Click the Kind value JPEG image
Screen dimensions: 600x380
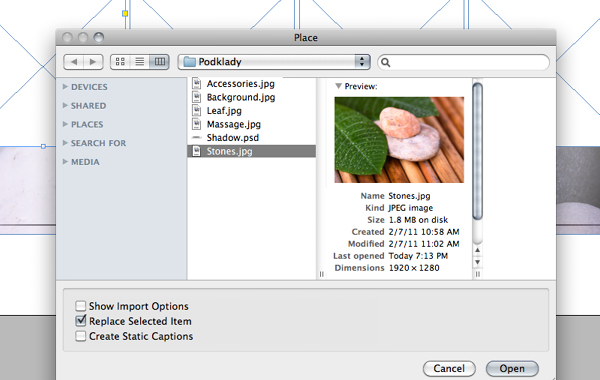pos(411,208)
